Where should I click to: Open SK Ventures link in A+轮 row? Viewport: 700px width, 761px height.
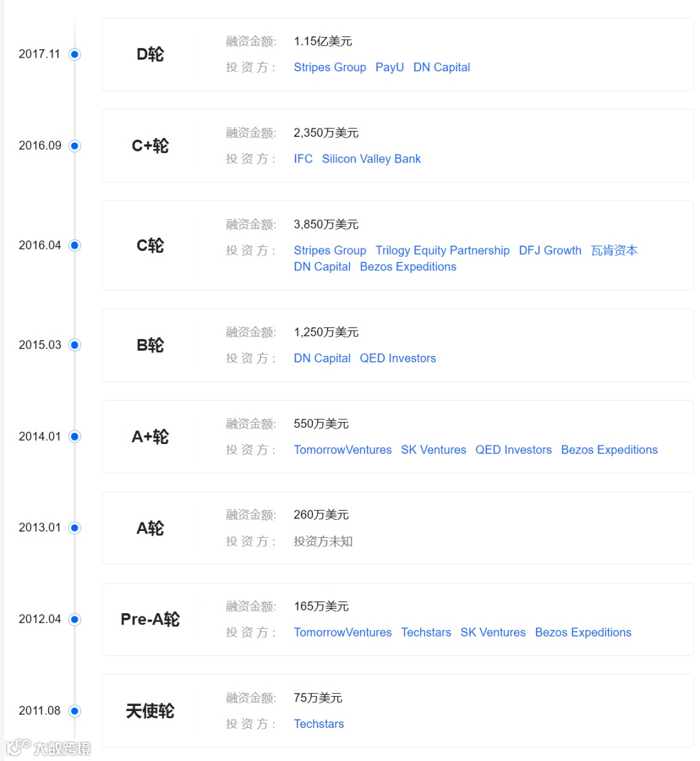pyautogui.click(x=433, y=450)
